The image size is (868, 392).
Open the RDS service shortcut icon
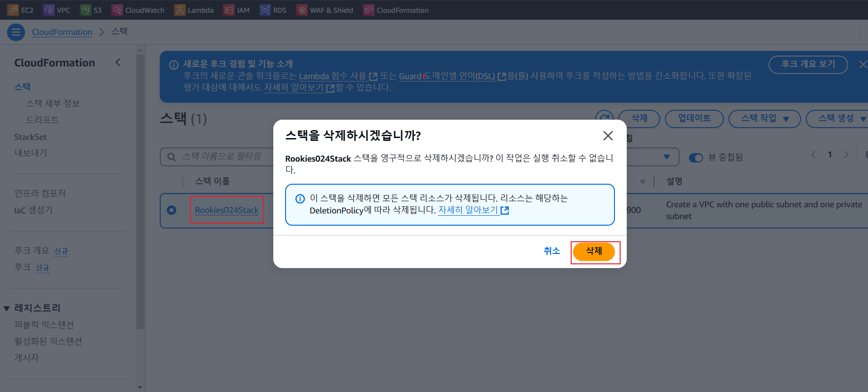point(265,10)
